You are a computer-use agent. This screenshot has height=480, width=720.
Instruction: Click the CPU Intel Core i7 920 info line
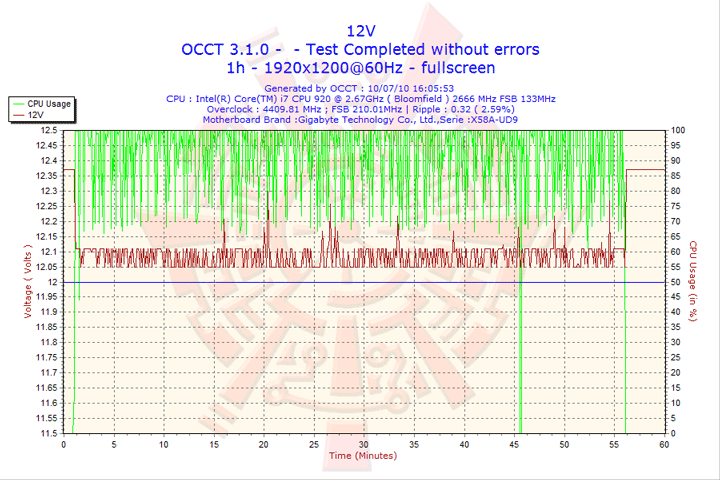[361, 99]
